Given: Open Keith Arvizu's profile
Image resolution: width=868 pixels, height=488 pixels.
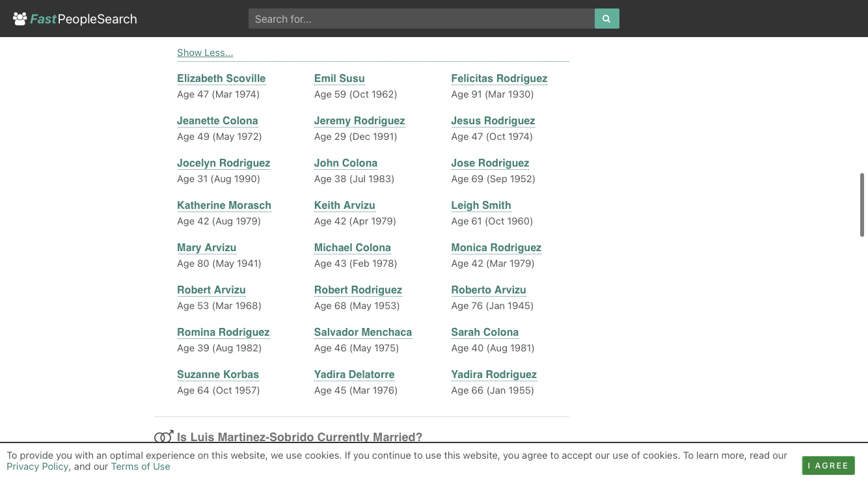Looking at the screenshot, I should pos(344,205).
